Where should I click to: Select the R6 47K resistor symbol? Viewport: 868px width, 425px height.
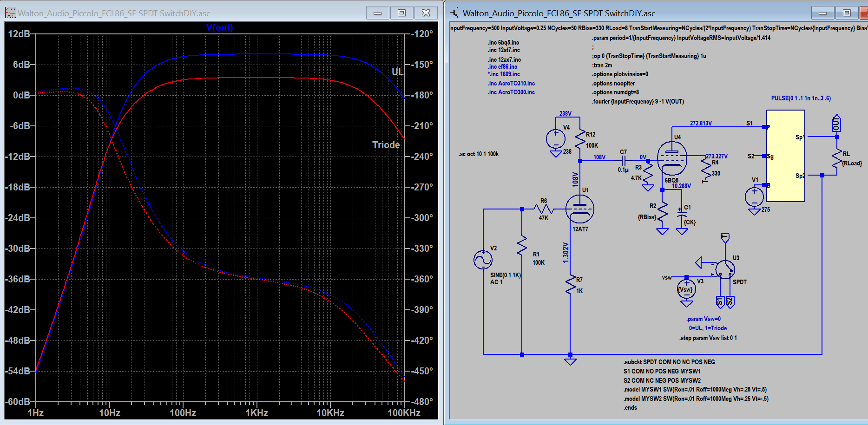[x=544, y=209]
